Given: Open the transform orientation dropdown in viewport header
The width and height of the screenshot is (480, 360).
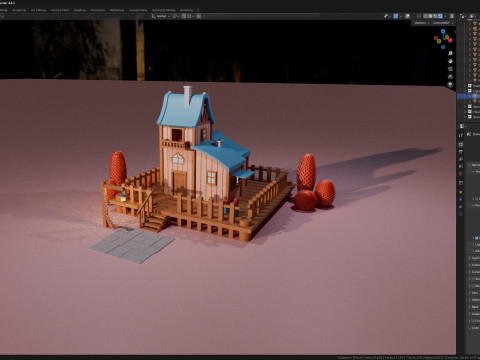Looking at the screenshot, I should 161,16.
